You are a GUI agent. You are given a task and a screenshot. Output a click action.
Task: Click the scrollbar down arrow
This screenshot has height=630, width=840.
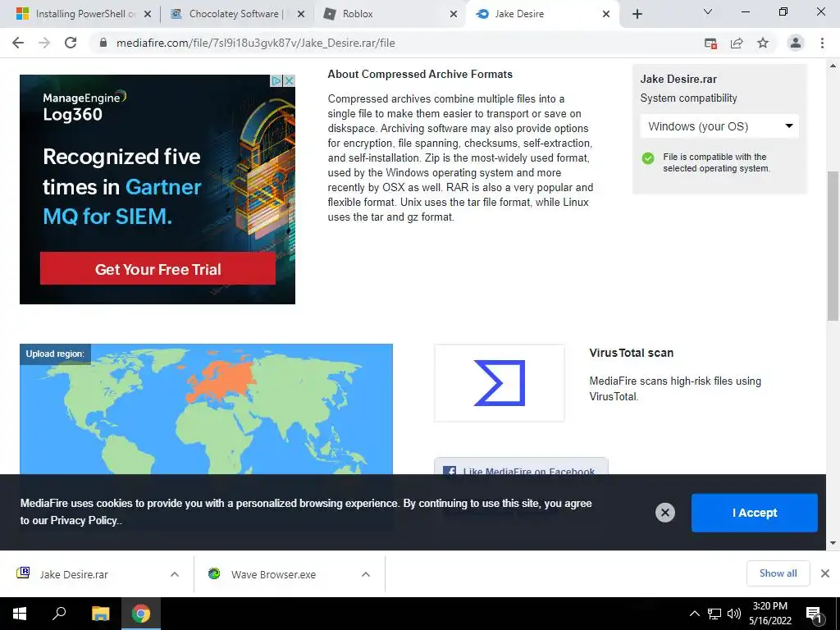833,543
